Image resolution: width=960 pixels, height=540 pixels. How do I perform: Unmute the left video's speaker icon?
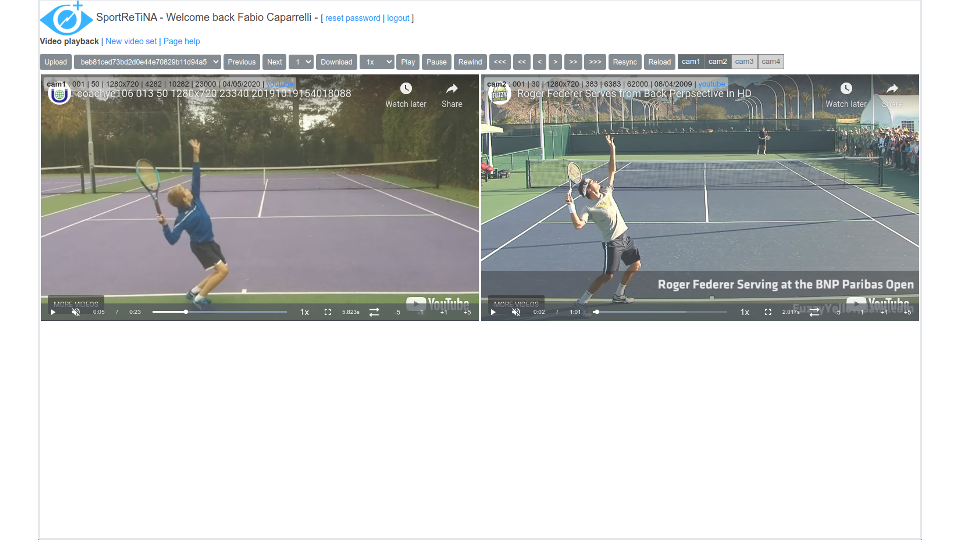(x=76, y=312)
